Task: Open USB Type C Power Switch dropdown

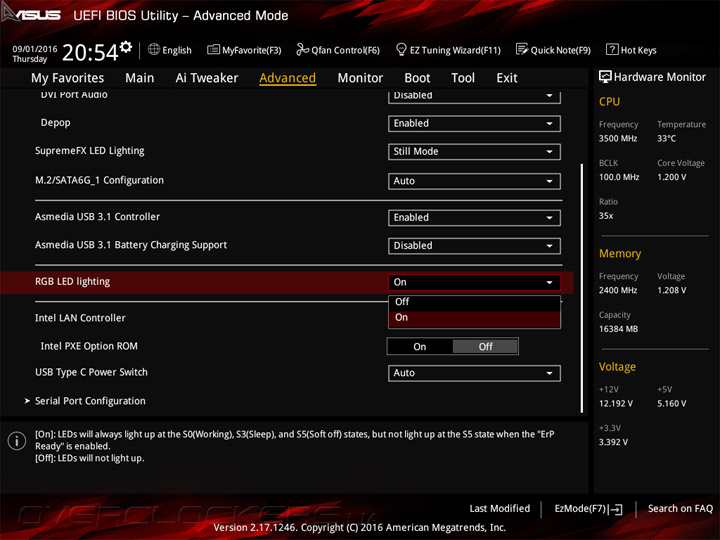Action: pyautogui.click(x=474, y=373)
